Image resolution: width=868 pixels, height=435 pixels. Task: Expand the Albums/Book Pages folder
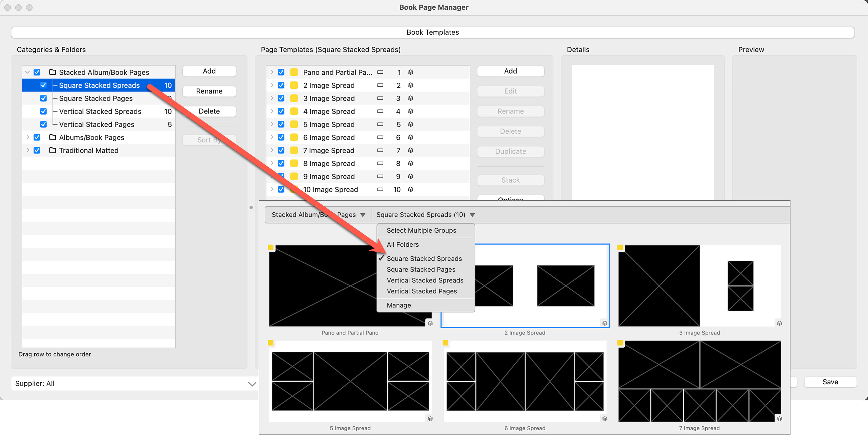pos(28,137)
